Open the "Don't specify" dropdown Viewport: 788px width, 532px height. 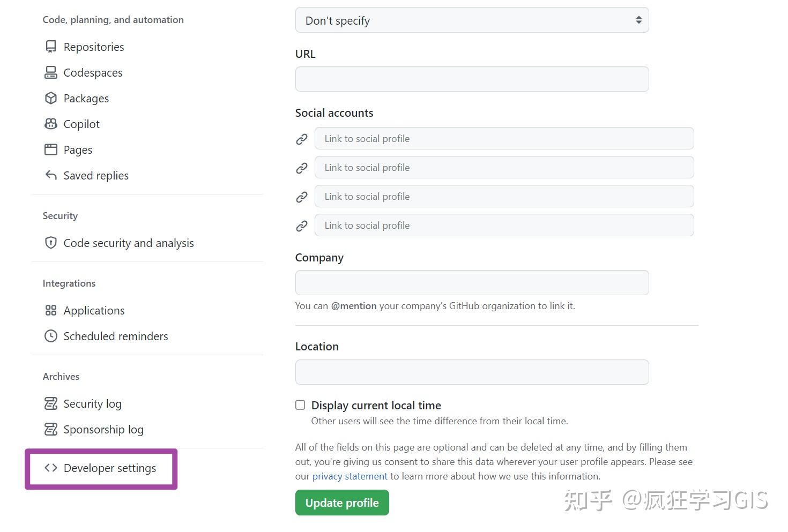click(x=472, y=20)
